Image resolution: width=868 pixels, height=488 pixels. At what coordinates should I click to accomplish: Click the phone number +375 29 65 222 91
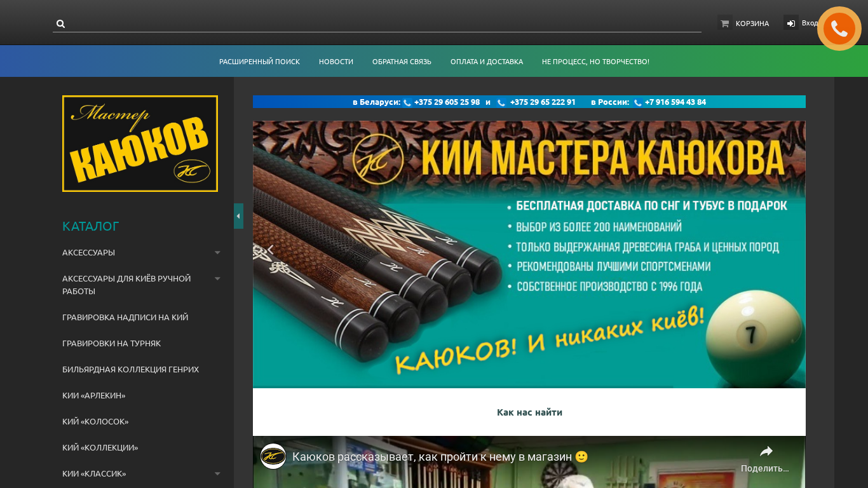point(543,102)
